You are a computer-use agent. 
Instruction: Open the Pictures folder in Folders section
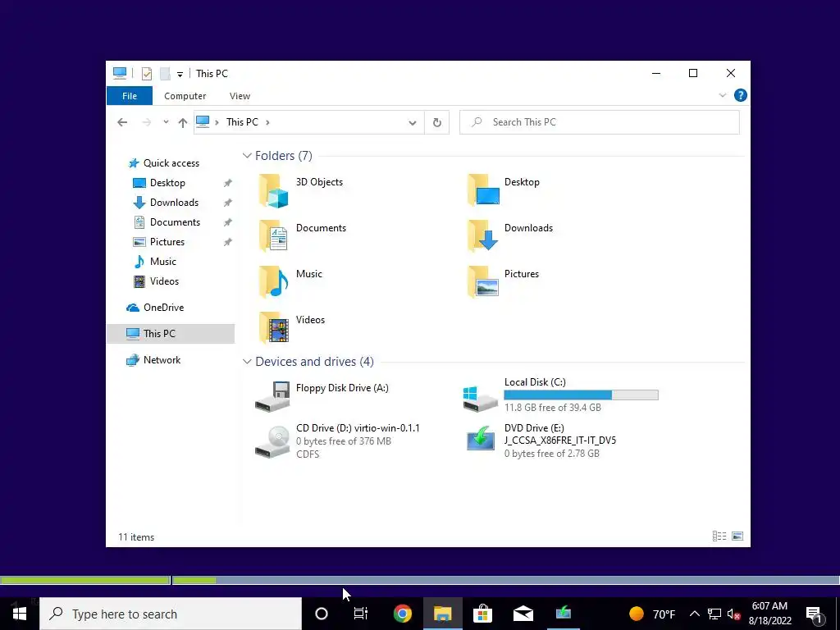(x=482, y=282)
